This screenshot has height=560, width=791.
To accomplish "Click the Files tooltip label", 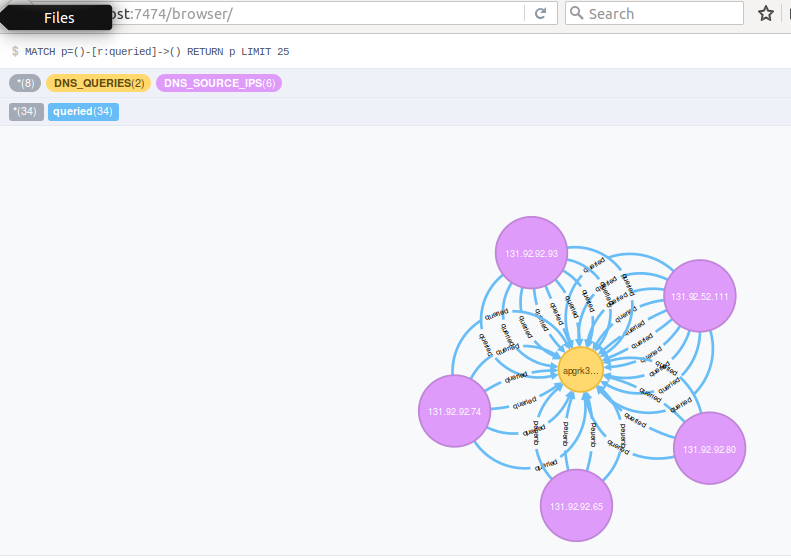I will [59, 17].
